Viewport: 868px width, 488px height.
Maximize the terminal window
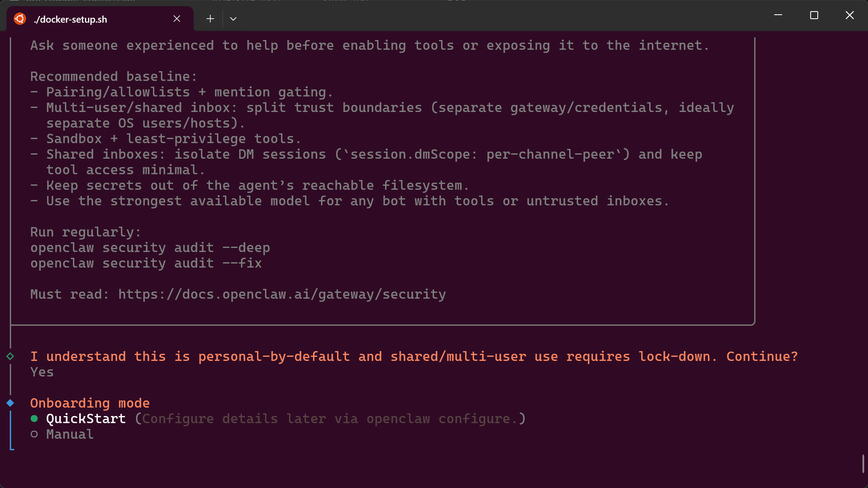coord(814,15)
